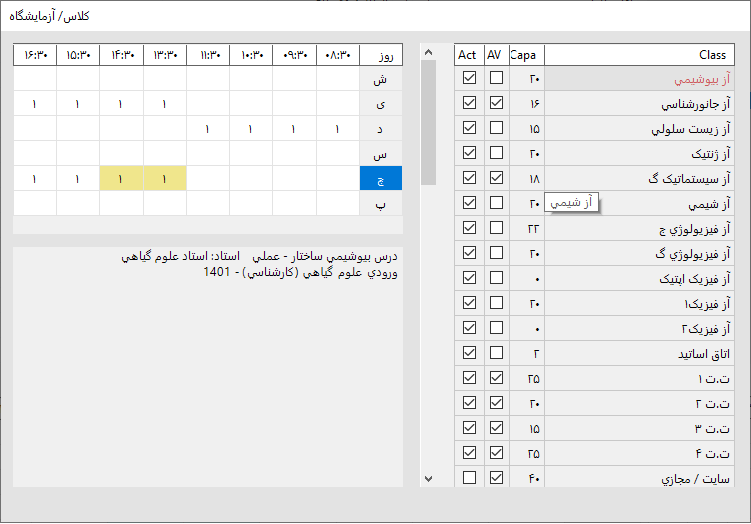Screen dimensions: 751x524
Task: Click the Capa column header
Action: pos(526,55)
